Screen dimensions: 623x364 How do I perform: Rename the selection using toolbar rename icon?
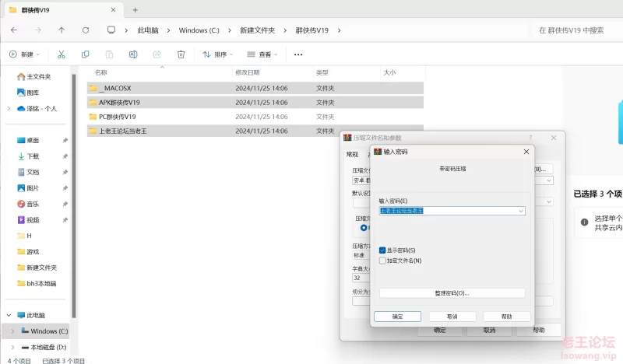133,54
